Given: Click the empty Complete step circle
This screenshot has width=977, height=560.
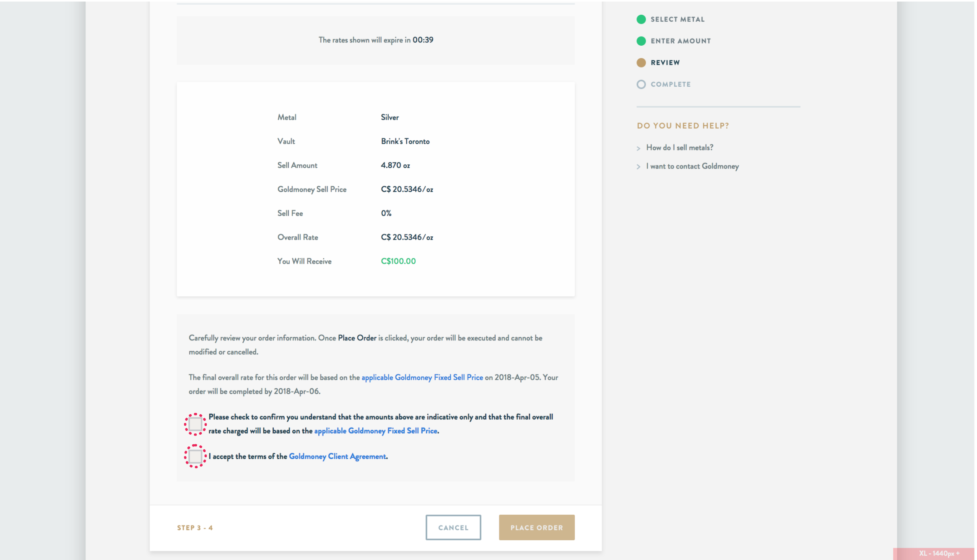Looking at the screenshot, I should pyautogui.click(x=641, y=84).
